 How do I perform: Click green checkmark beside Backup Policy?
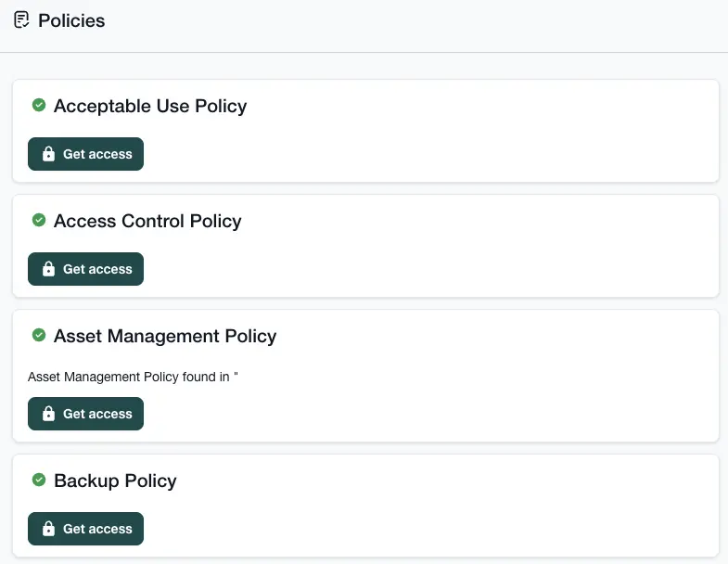coord(39,480)
